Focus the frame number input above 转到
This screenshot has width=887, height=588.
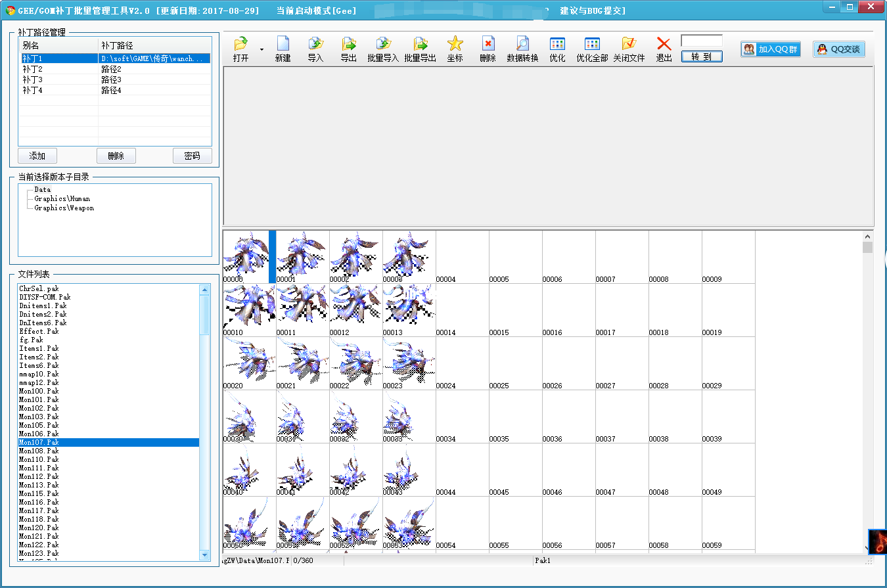[702, 41]
